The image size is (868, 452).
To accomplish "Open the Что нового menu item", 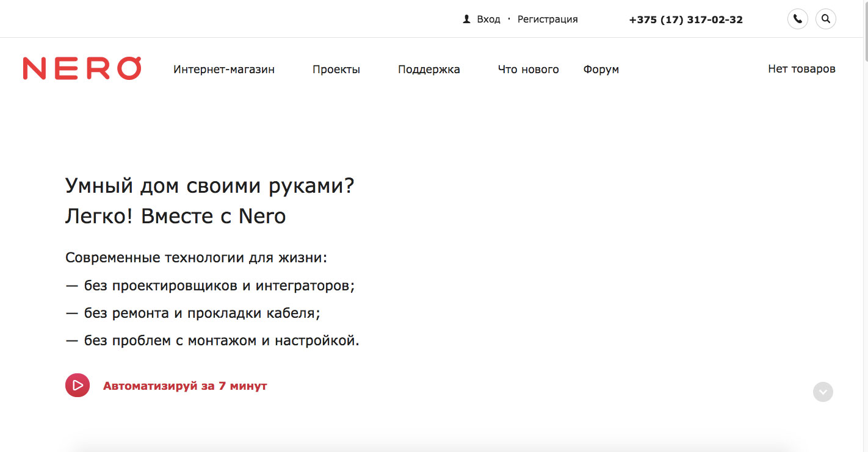I will [529, 70].
